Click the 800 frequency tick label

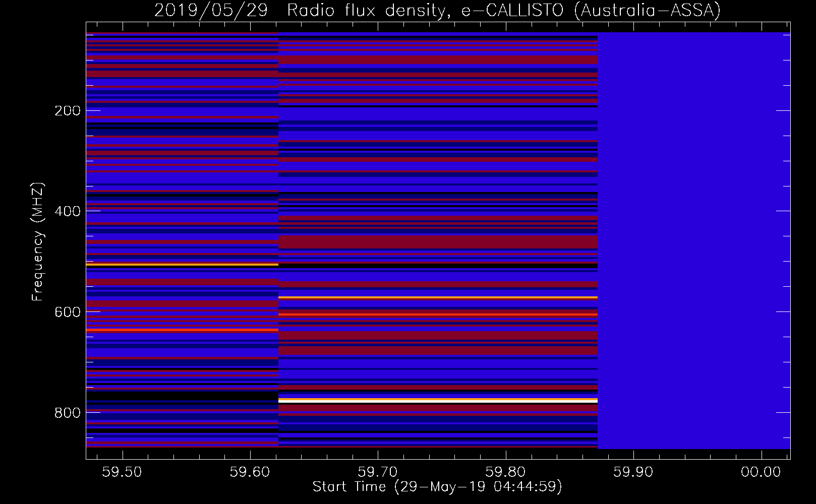(x=68, y=413)
